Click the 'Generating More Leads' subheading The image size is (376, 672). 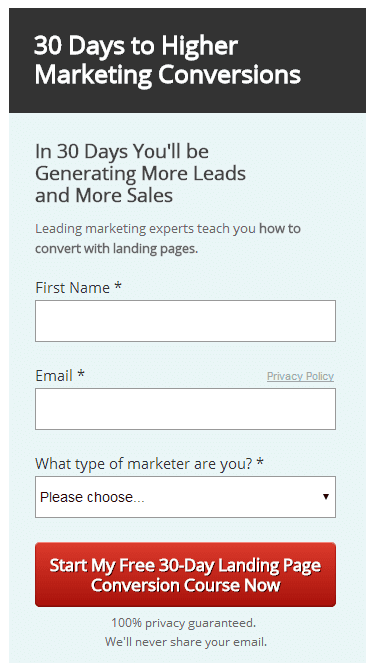tap(141, 174)
